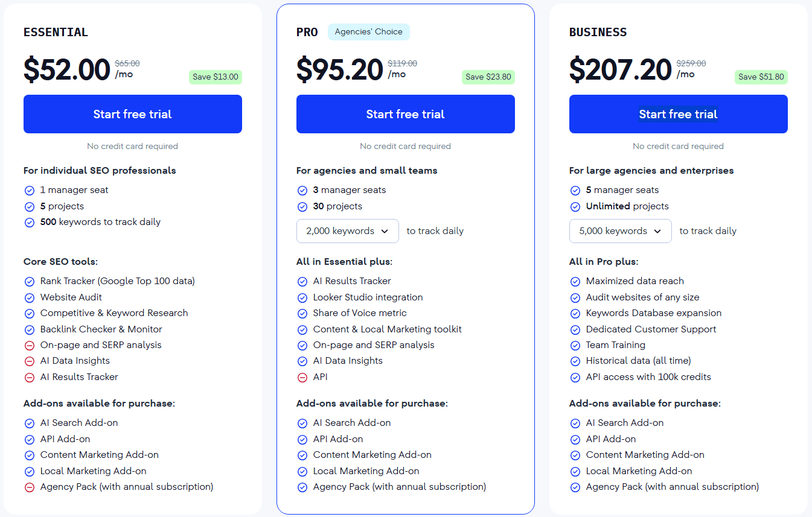Click the Business Save $51.80 badge
The width and height of the screenshot is (812, 517).
click(x=761, y=77)
